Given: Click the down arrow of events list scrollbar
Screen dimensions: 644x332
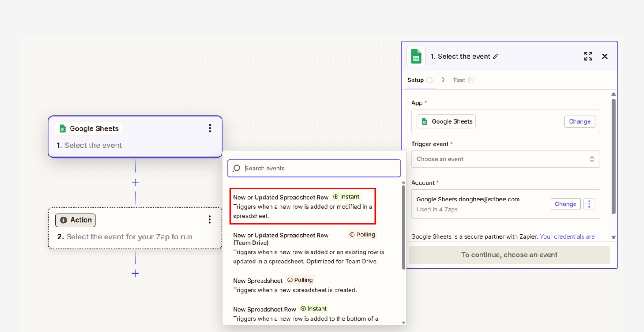Looking at the screenshot, I should pos(404,322).
